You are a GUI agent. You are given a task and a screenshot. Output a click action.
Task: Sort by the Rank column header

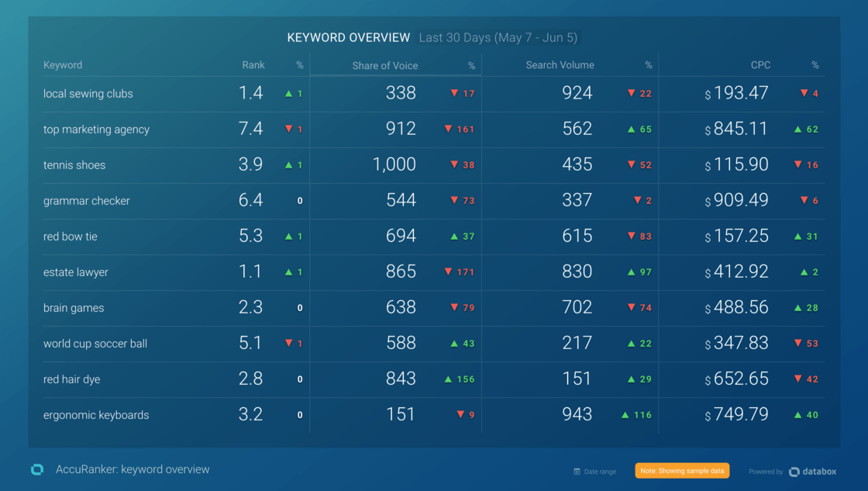pyautogui.click(x=253, y=65)
